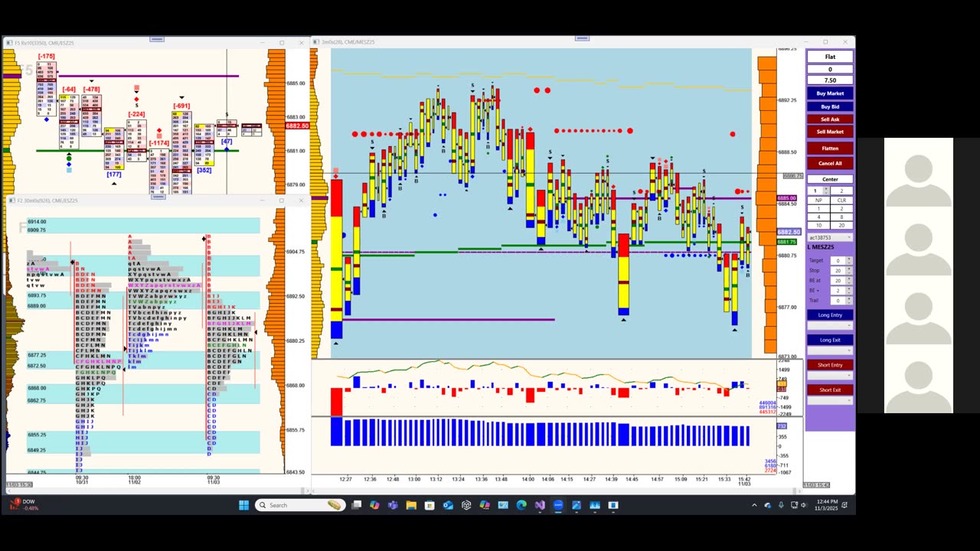Open the DOW widget on the taskbar
The image size is (980, 551).
click(23, 504)
